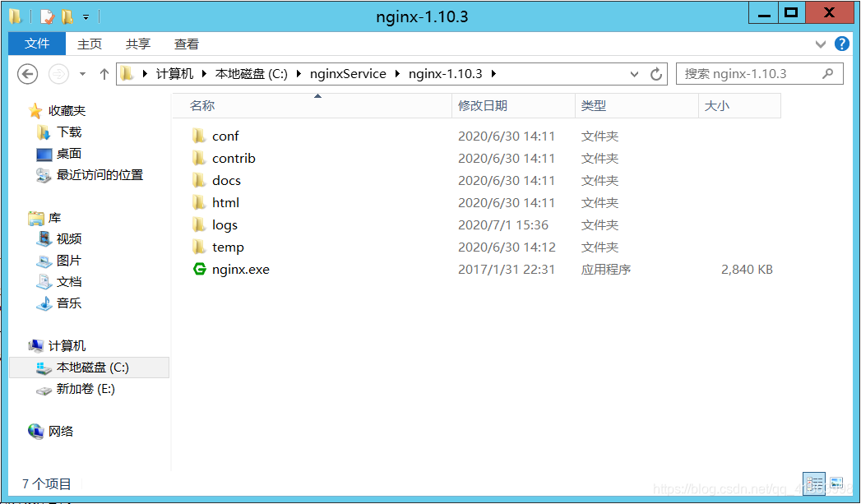Image resolution: width=861 pixels, height=504 pixels.
Task: Click the back navigation arrow
Action: (x=27, y=73)
